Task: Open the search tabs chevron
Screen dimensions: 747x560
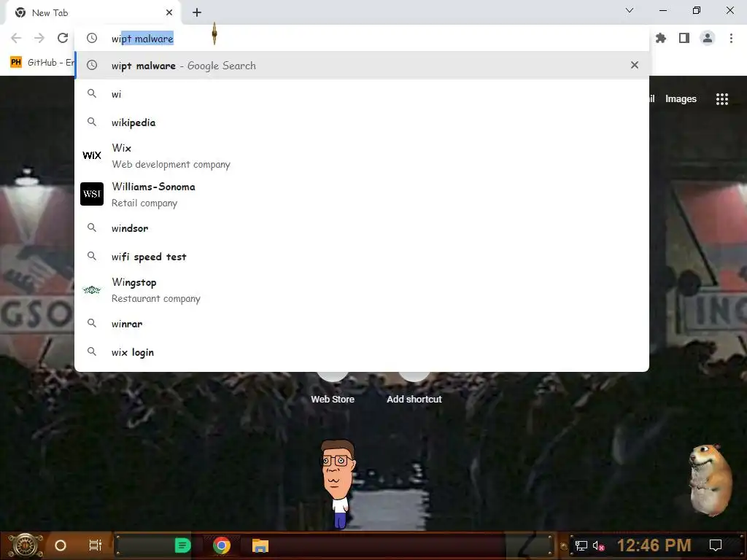Action: click(630, 10)
